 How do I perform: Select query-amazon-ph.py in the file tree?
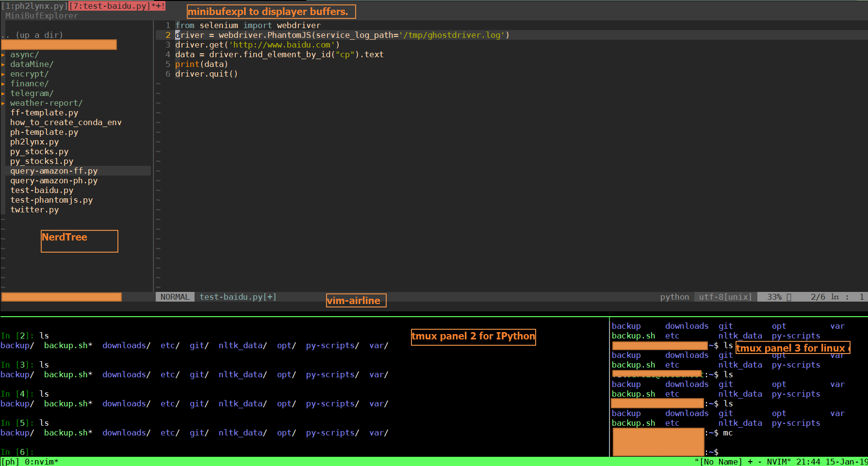[54, 181]
